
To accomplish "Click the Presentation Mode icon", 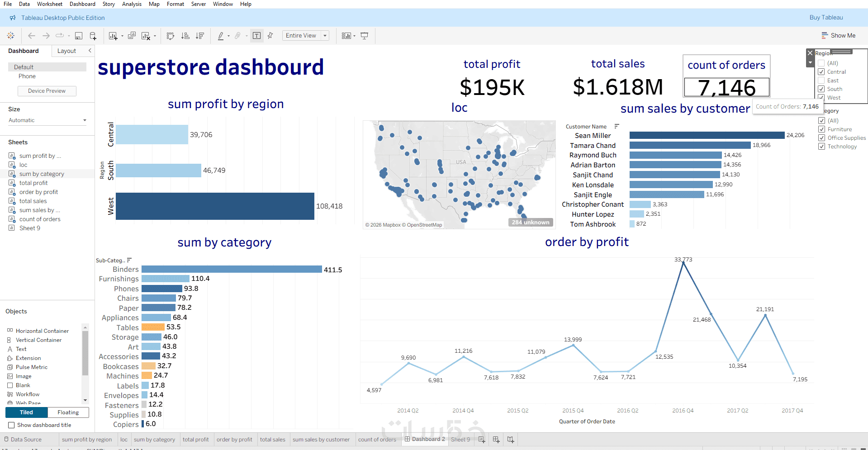I will pos(364,36).
